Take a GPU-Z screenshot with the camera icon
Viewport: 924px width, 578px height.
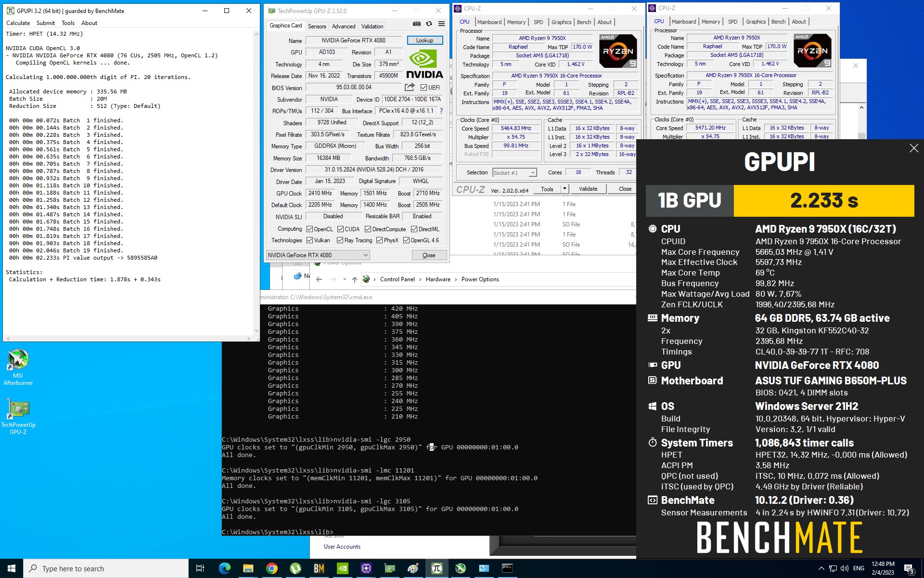417,24
